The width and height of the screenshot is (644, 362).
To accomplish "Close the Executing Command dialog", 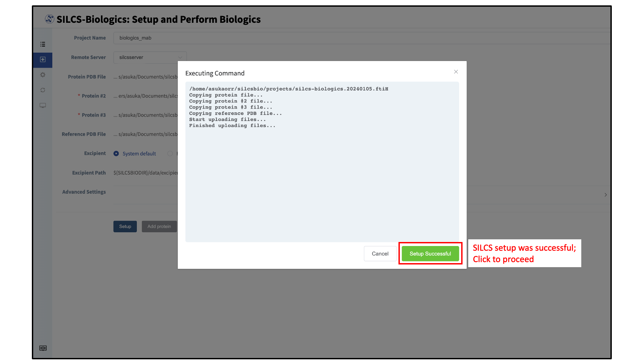I will point(456,72).
